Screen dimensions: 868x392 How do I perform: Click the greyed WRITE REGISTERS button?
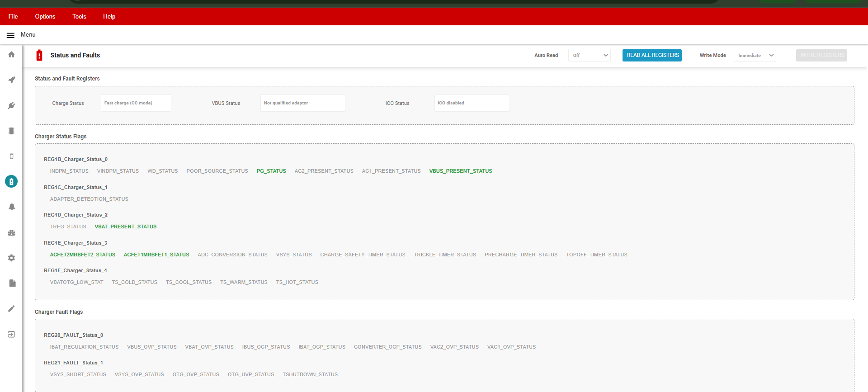tap(821, 55)
